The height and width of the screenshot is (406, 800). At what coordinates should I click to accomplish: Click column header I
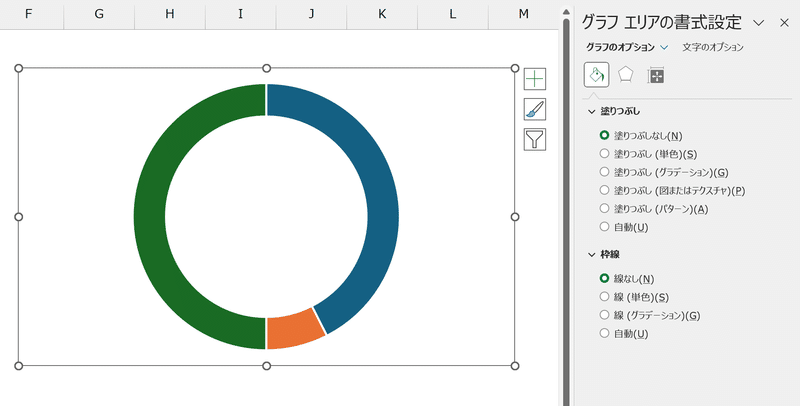click(x=240, y=14)
